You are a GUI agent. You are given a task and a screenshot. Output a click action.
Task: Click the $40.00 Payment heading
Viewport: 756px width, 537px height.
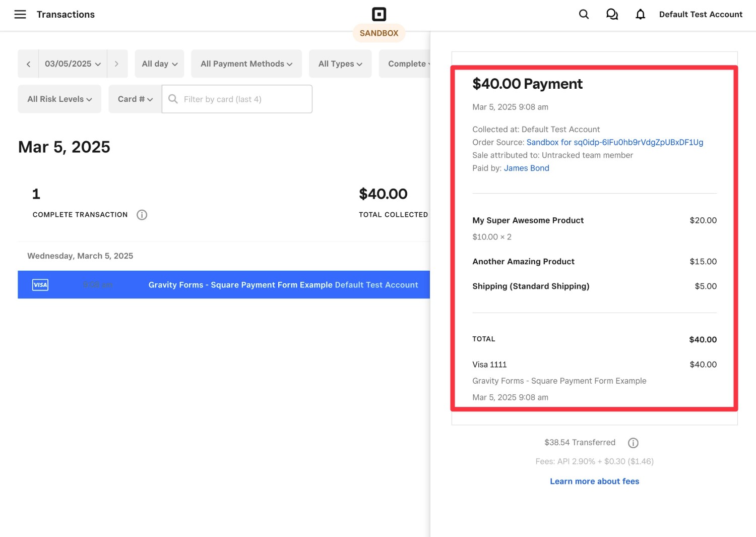pos(527,84)
